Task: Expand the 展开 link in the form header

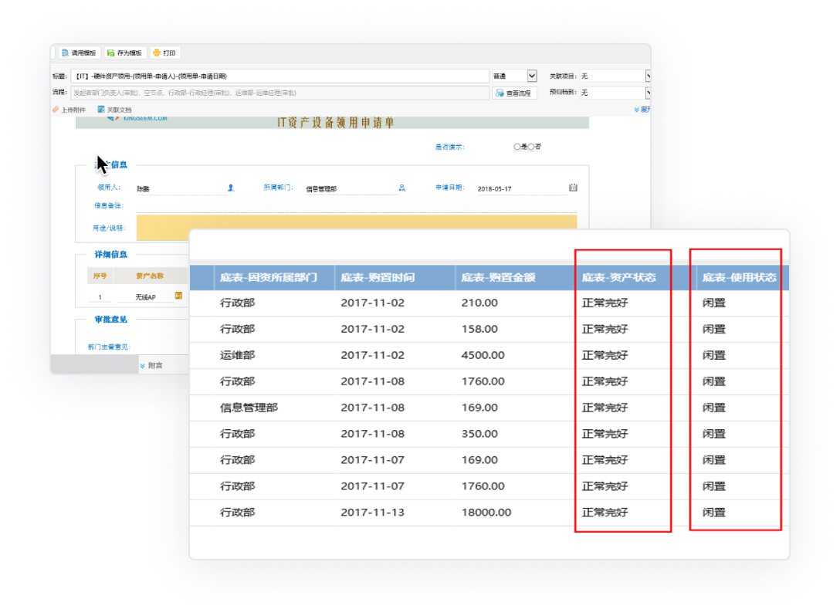Action: 642,110
